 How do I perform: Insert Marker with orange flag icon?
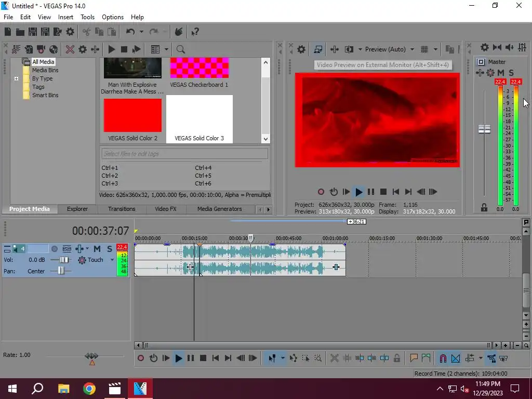[x=414, y=358]
